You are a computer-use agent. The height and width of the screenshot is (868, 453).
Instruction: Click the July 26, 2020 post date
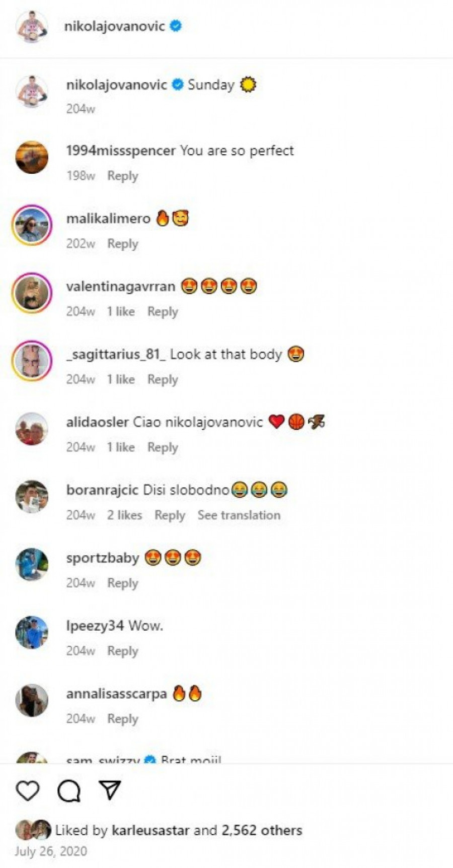51,851
